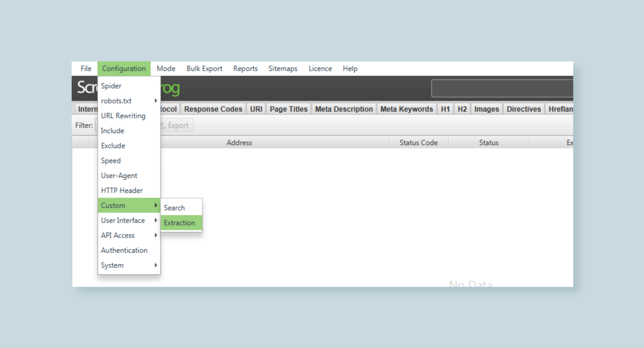Open the Sitemaps menu

point(282,69)
